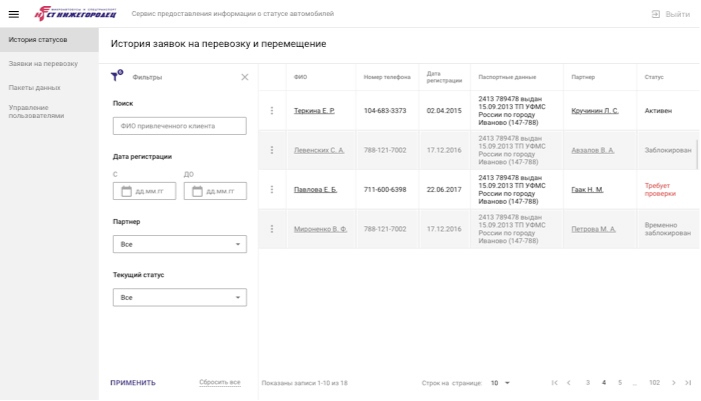Open row actions menu for Павлова Е. Б.

(272, 190)
